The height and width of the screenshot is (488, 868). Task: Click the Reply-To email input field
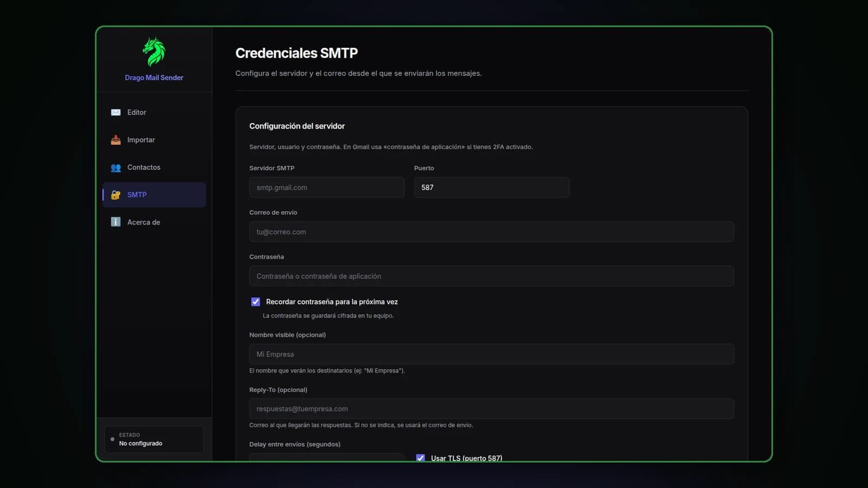coord(492,409)
